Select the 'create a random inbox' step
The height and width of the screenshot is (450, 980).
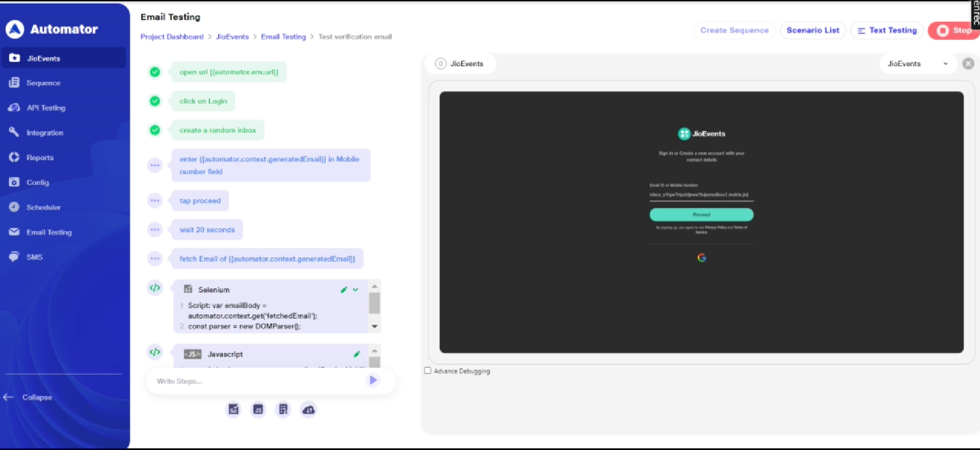(x=217, y=130)
